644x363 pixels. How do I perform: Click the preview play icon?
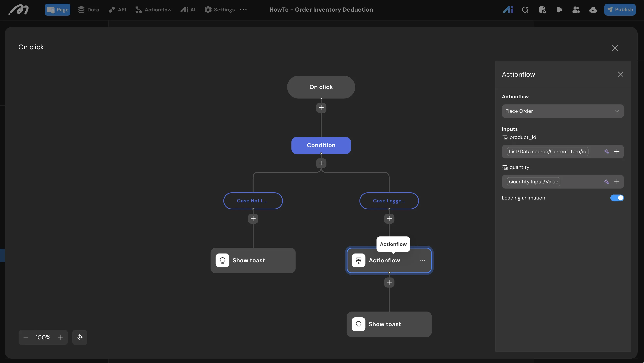(560, 10)
